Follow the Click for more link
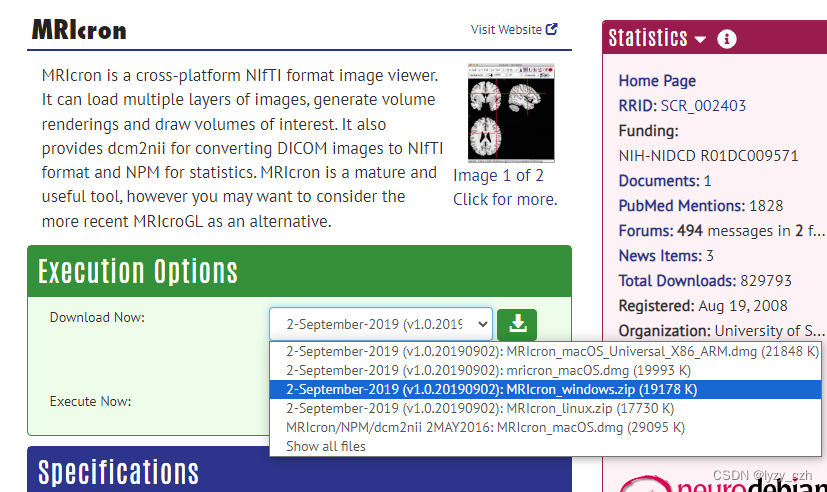 [505, 200]
